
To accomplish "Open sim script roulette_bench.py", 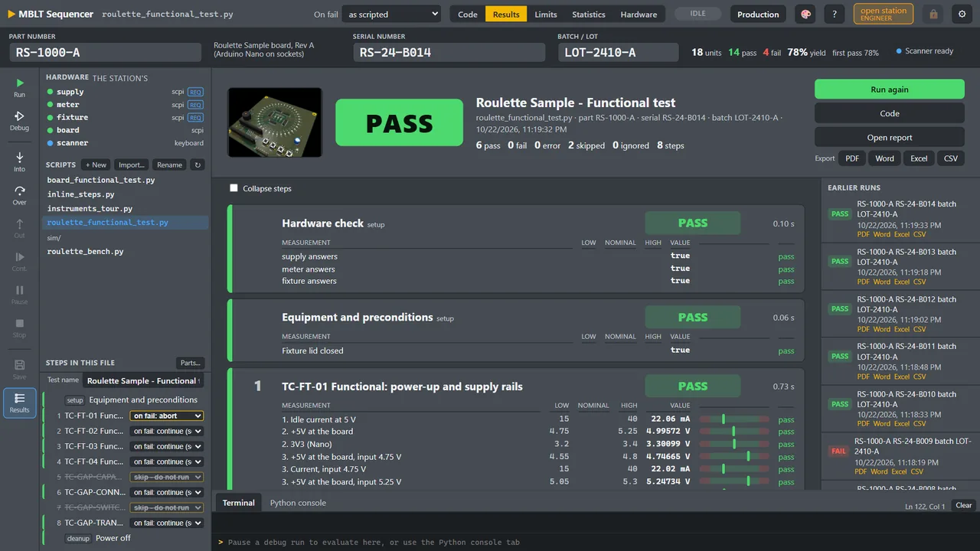I will coord(85,251).
